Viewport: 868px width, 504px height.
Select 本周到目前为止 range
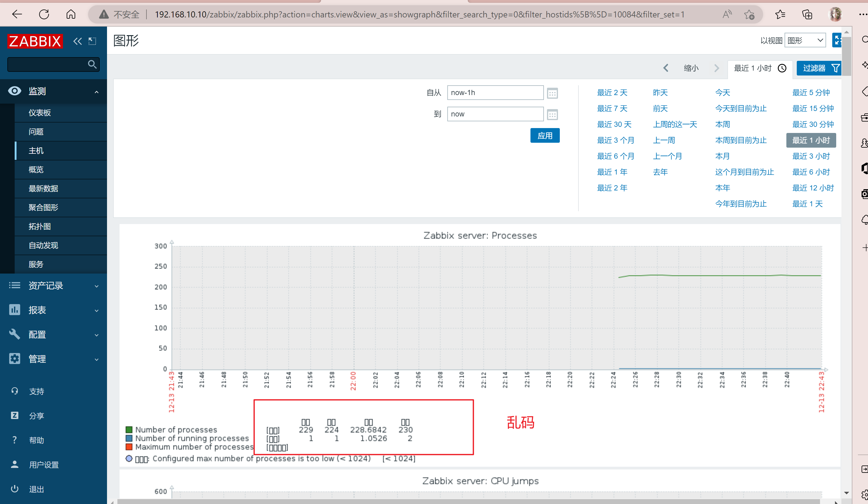pyautogui.click(x=741, y=140)
